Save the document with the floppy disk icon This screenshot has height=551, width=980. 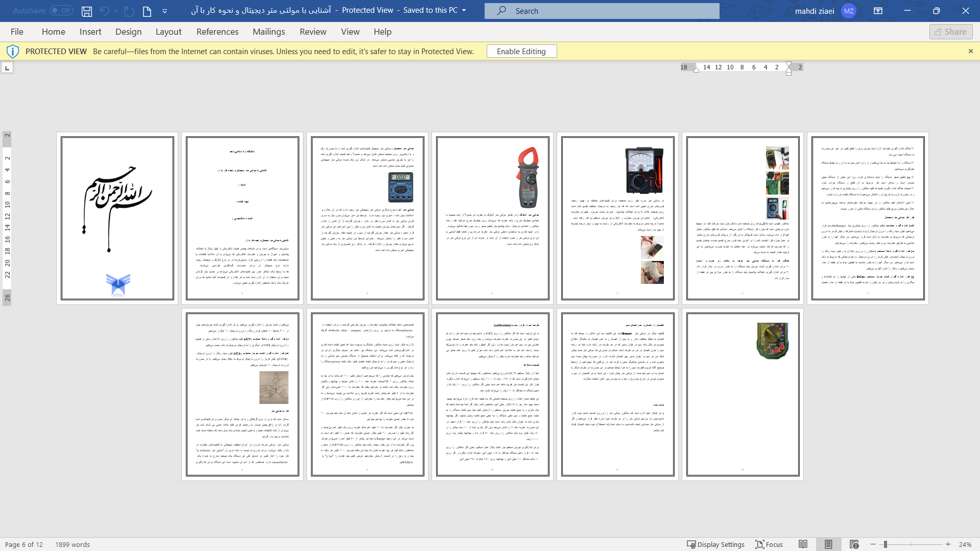87,11
